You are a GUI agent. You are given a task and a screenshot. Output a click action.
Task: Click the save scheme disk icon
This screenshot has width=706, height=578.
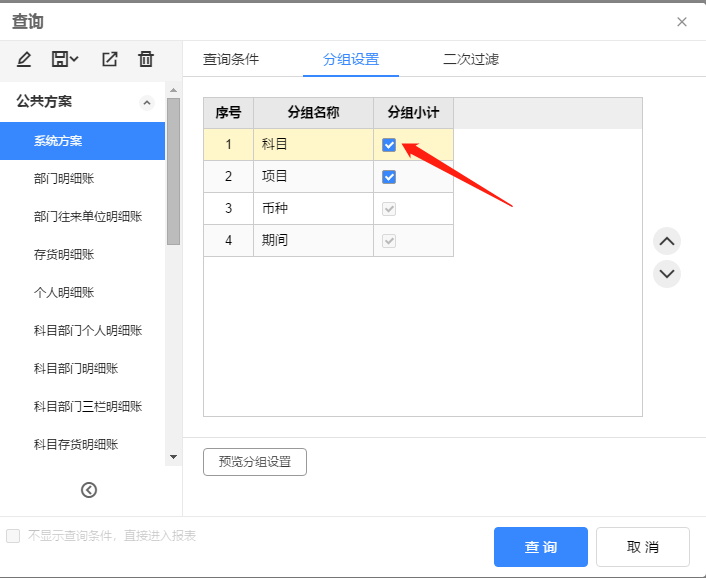point(61,59)
